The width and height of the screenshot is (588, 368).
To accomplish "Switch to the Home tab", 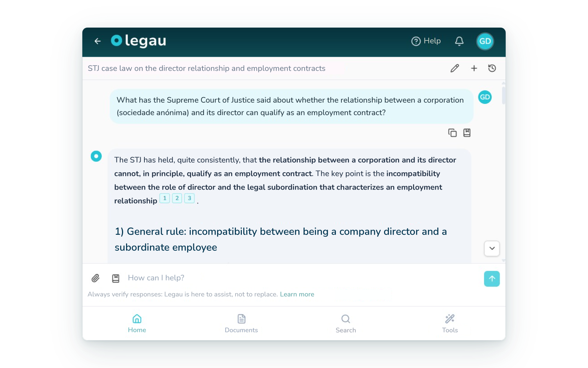I will point(137,323).
